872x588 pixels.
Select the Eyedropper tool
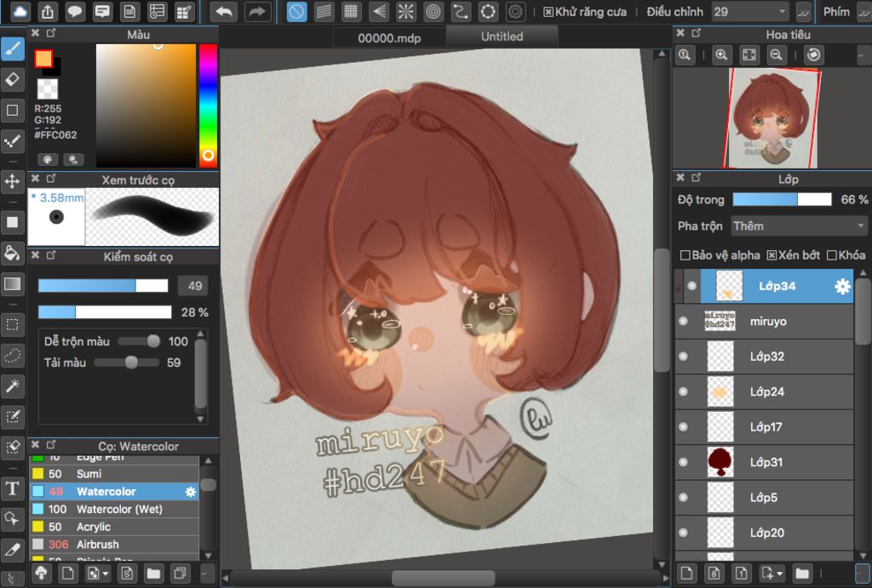(x=12, y=550)
